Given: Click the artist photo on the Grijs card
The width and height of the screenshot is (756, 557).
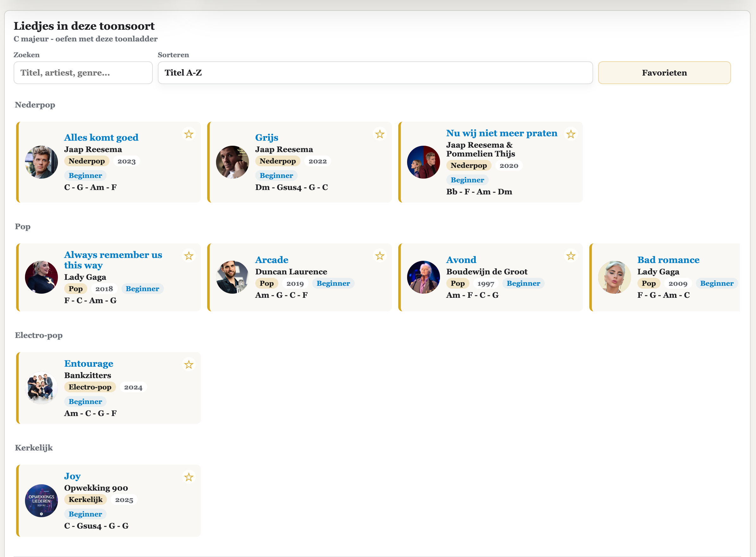Looking at the screenshot, I should (232, 162).
